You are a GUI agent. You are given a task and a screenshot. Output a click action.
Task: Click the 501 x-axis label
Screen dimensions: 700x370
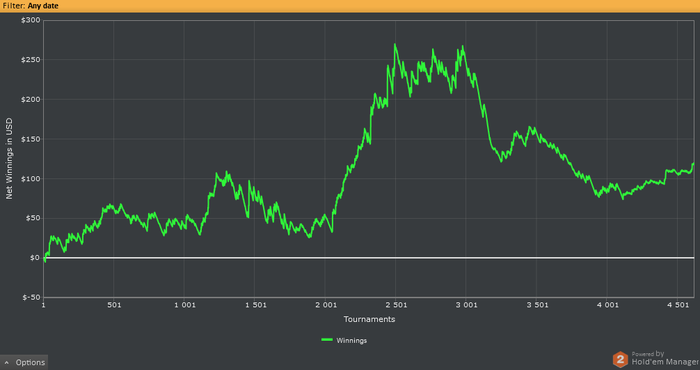pos(114,305)
